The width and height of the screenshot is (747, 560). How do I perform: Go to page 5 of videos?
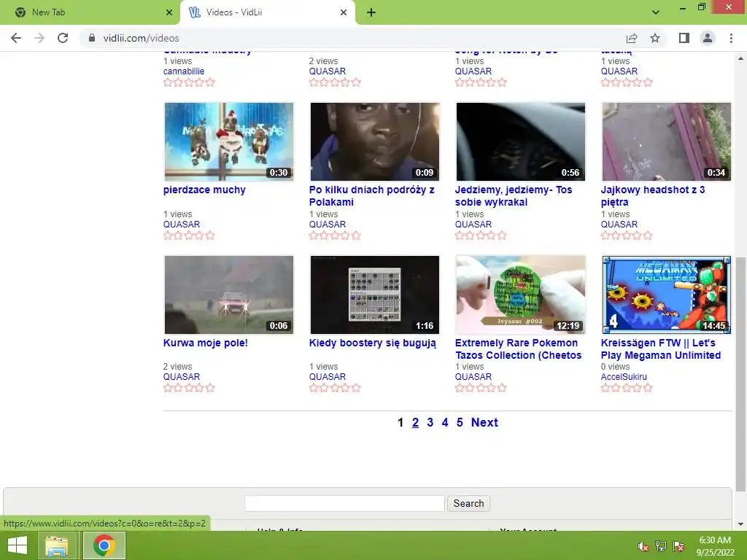click(460, 422)
